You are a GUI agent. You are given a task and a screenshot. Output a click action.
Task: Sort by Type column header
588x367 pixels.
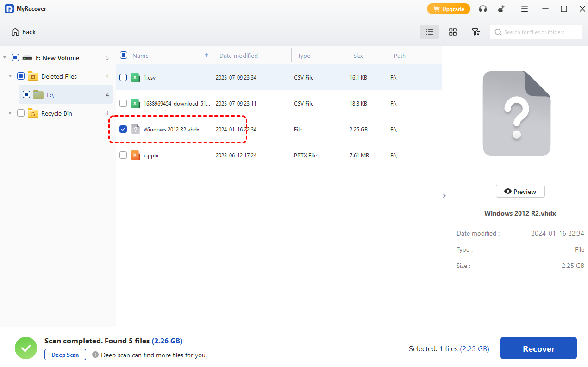tap(304, 56)
